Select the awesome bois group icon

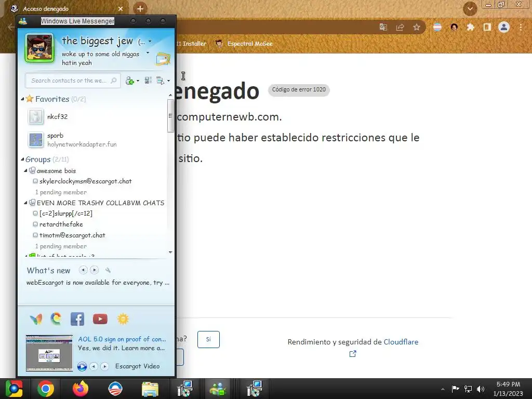coord(32,170)
